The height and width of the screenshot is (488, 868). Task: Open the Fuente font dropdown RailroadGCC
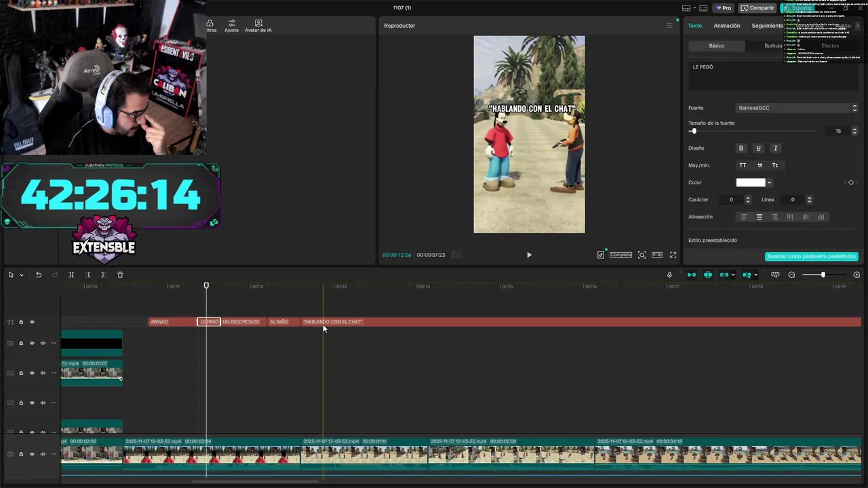(797, 108)
